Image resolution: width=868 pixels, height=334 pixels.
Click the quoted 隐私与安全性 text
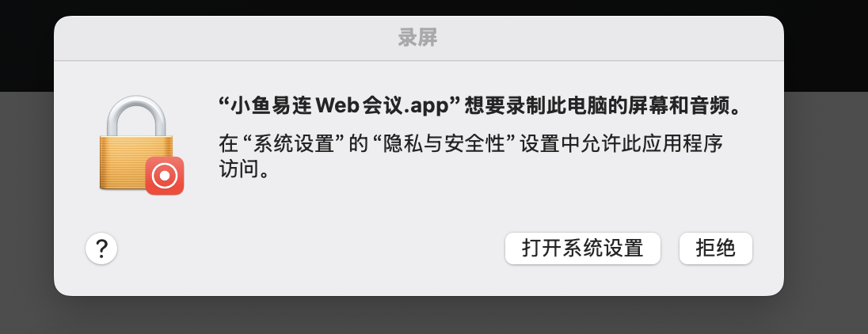pyautogui.click(x=446, y=144)
